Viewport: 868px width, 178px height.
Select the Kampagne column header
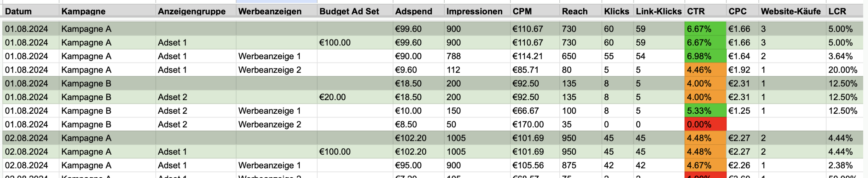point(107,11)
